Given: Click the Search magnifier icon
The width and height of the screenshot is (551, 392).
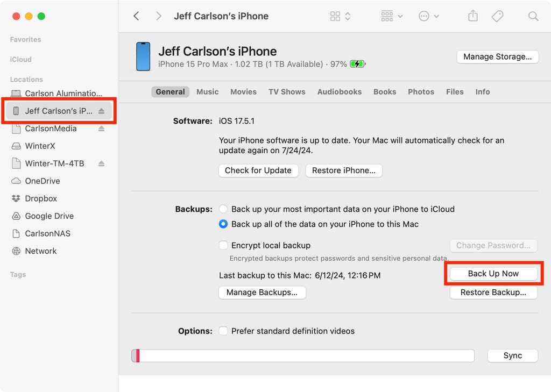Looking at the screenshot, I should click(533, 16).
